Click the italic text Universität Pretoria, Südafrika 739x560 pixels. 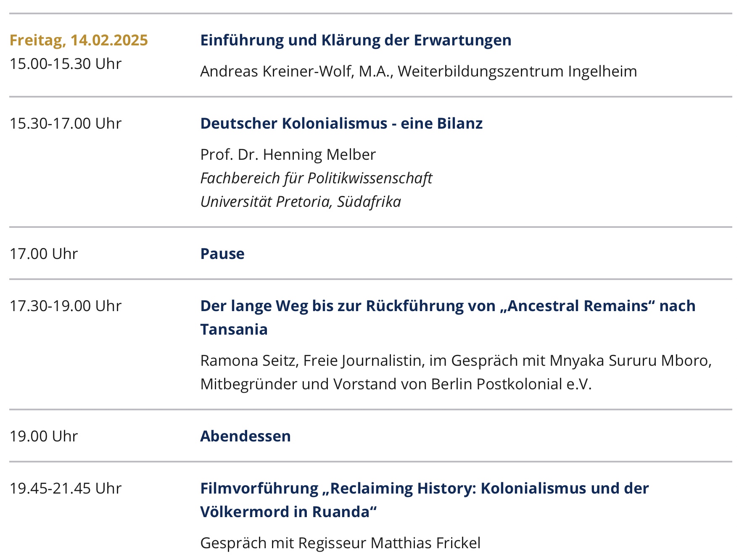[x=301, y=202]
